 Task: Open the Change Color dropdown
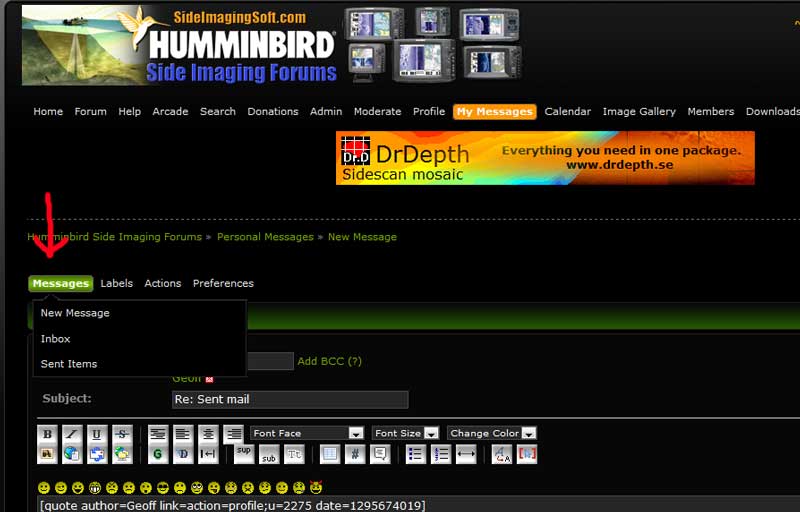pos(492,433)
